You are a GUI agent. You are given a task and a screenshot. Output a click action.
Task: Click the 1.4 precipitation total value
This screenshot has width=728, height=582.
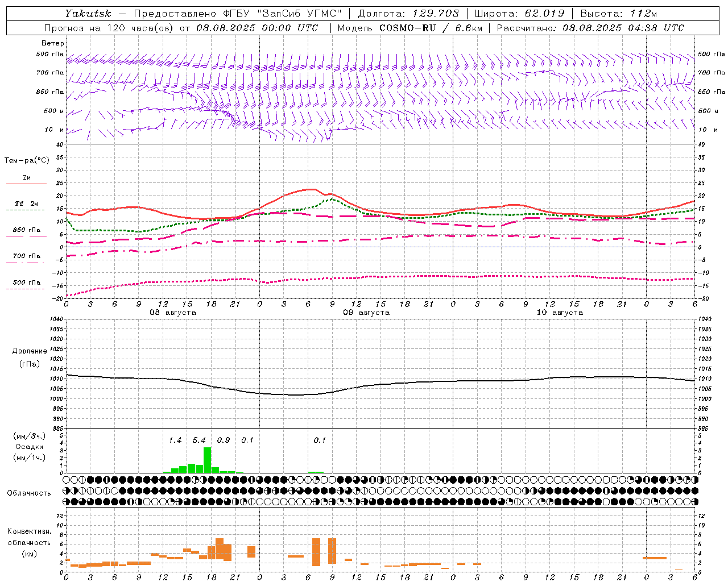pyautogui.click(x=175, y=440)
